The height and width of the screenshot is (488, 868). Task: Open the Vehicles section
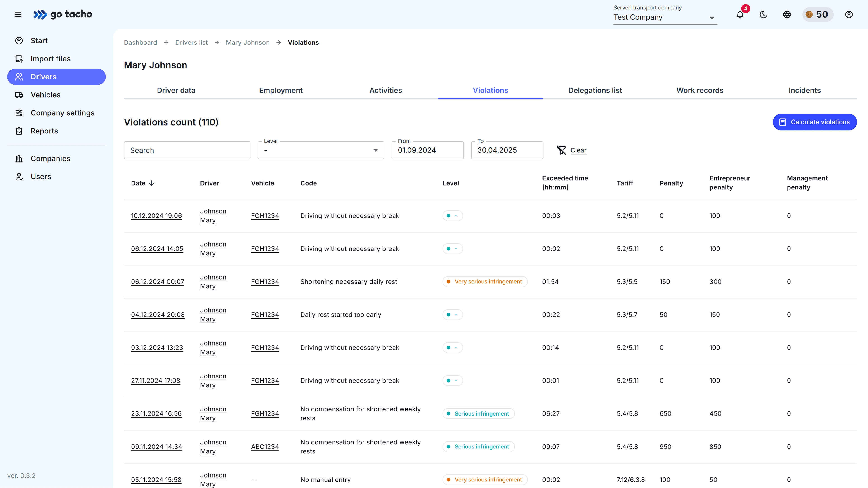click(56, 95)
